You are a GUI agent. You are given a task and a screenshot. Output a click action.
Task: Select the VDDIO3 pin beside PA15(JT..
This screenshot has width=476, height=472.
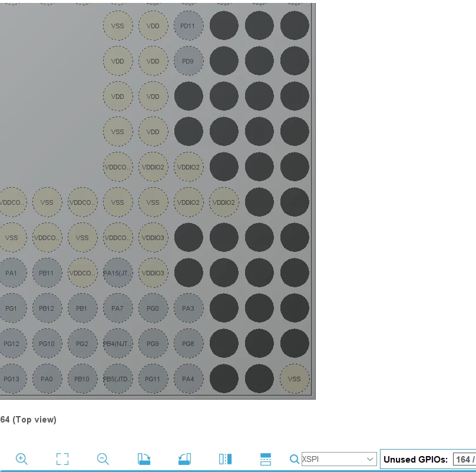pos(153,272)
